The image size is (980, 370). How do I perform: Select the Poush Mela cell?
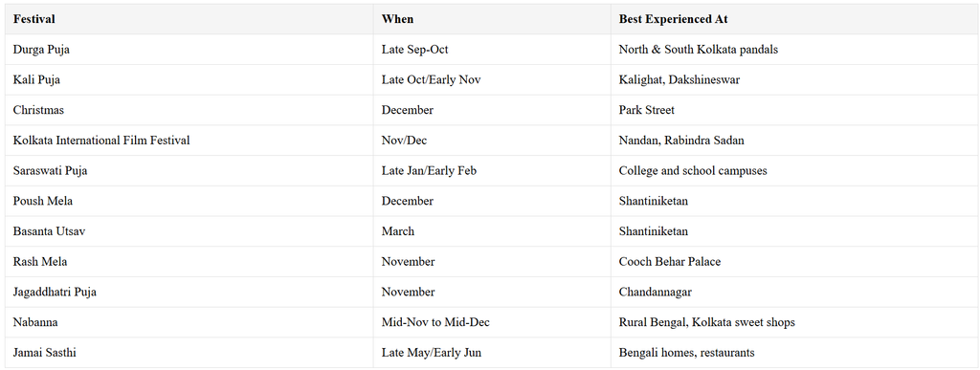pos(189,201)
